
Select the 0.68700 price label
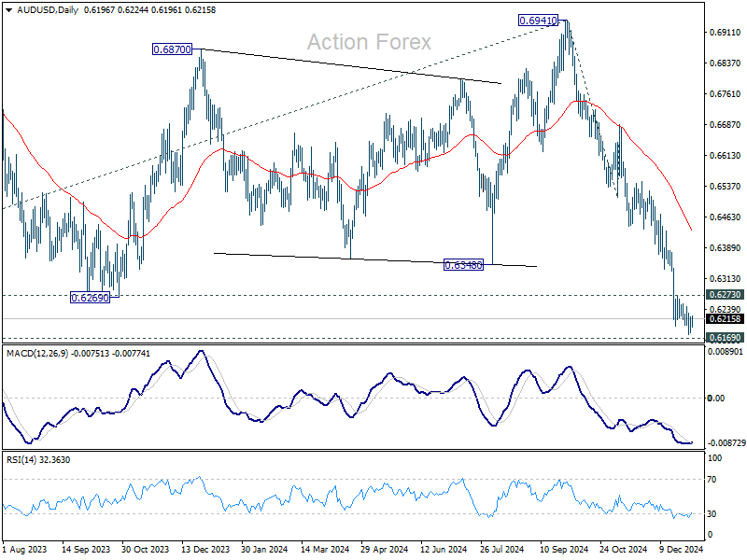point(172,49)
